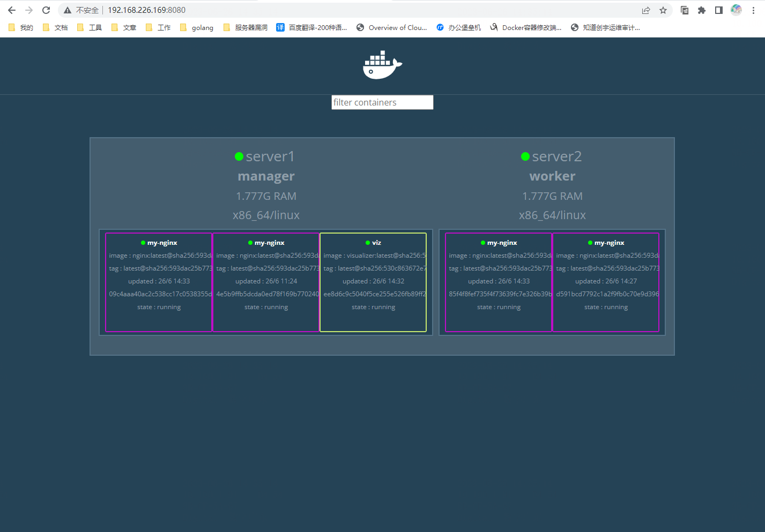Screen dimensions: 765x532
Task: Select my-nginx container updated 26/6 11:24
Action: (266, 282)
